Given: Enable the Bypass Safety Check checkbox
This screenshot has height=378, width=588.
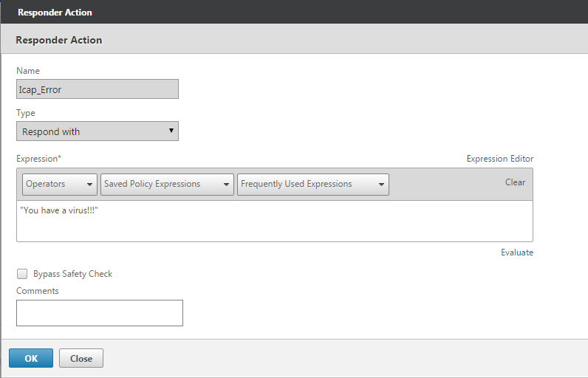Looking at the screenshot, I should pyautogui.click(x=22, y=274).
